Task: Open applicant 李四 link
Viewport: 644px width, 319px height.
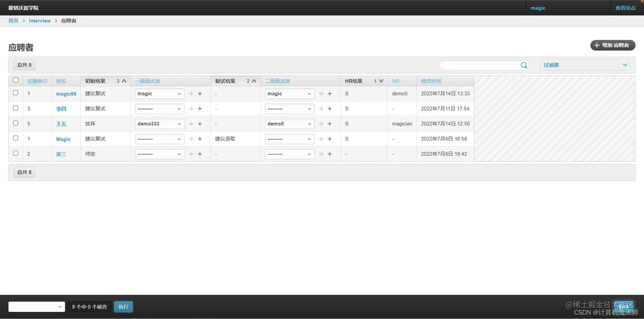Action: coord(61,109)
